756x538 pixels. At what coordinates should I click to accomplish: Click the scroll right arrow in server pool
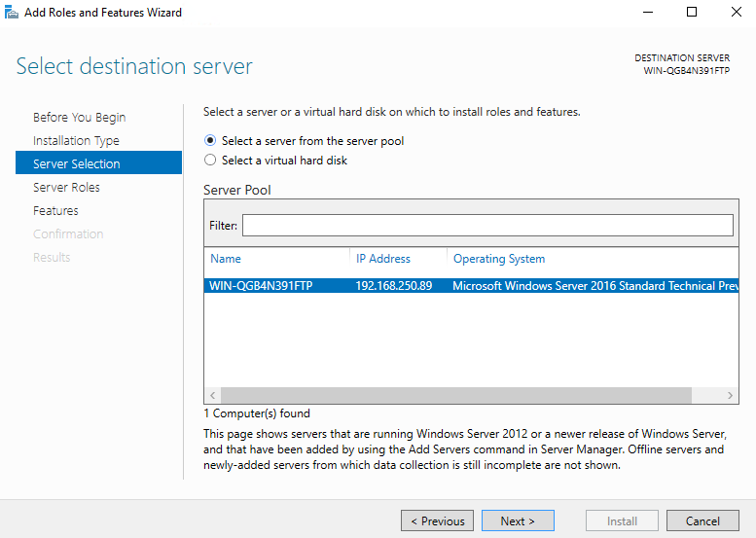click(730, 395)
